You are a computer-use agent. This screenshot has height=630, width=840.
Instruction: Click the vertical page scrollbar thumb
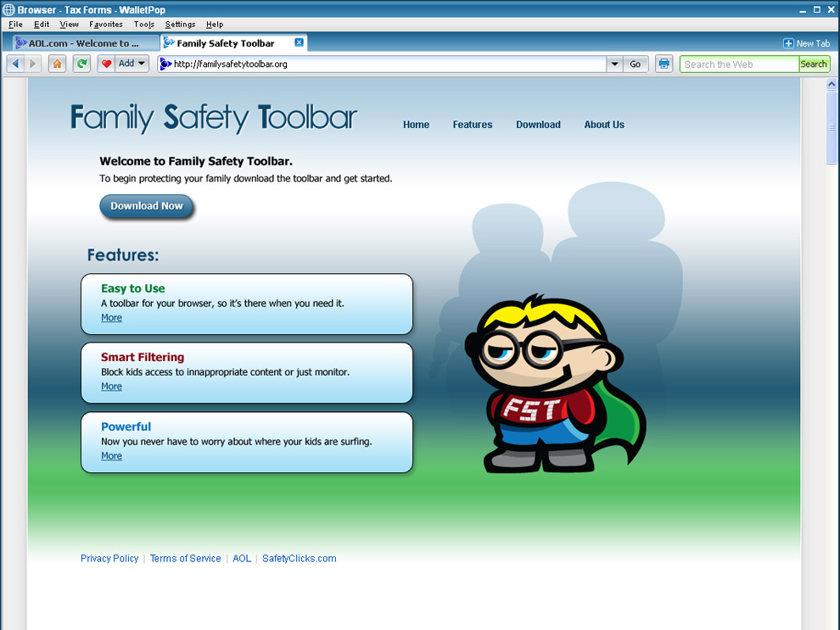click(x=832, y=127)
